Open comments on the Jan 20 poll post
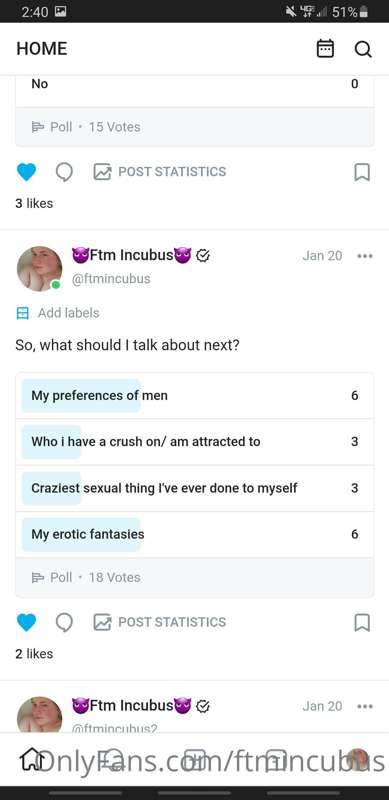 64,622
